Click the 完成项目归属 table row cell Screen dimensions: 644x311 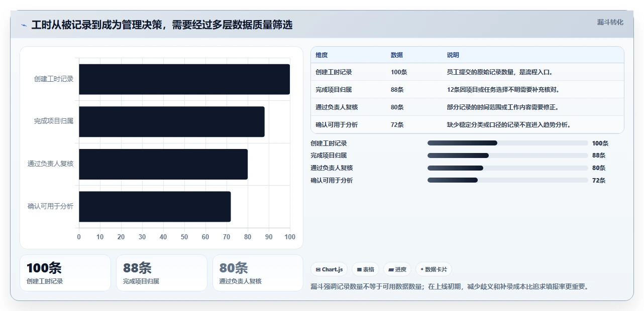(334, 90)
